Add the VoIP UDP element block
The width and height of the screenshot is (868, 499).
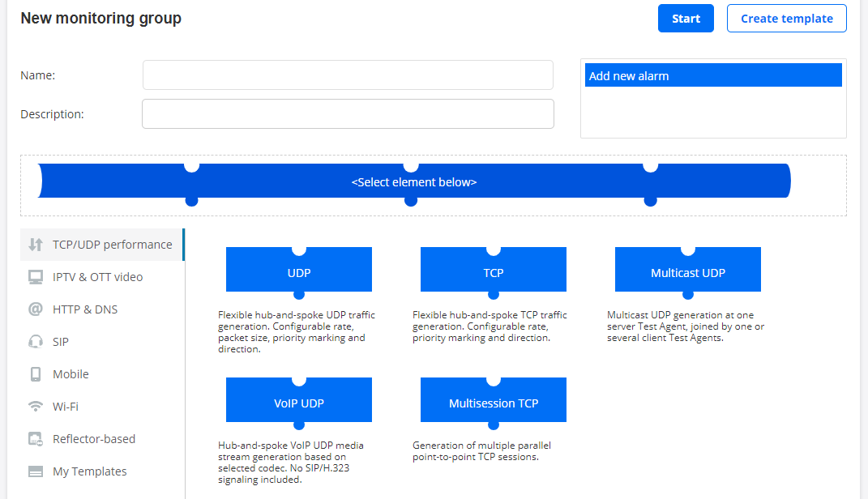(298, 403)
